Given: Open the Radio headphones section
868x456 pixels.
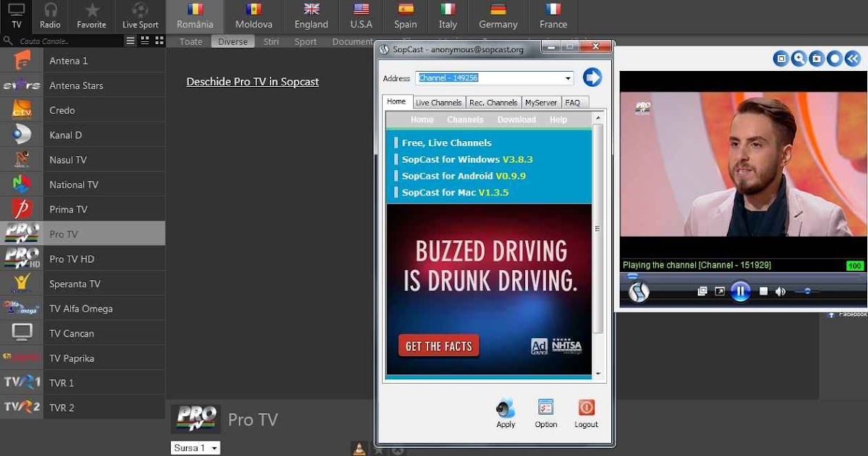Looking at the screenshot, I should coord(50,16).
